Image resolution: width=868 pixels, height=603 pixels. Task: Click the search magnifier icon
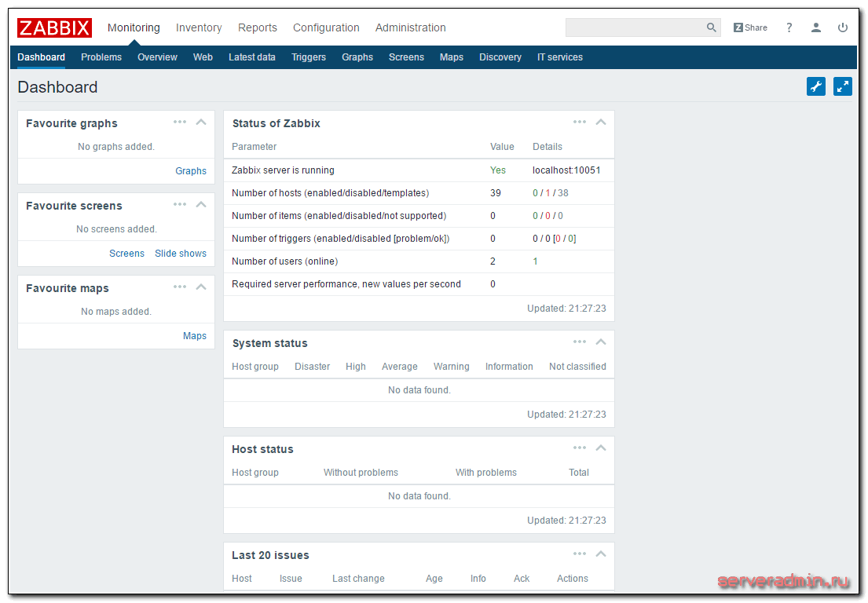(x=711, y=27)
